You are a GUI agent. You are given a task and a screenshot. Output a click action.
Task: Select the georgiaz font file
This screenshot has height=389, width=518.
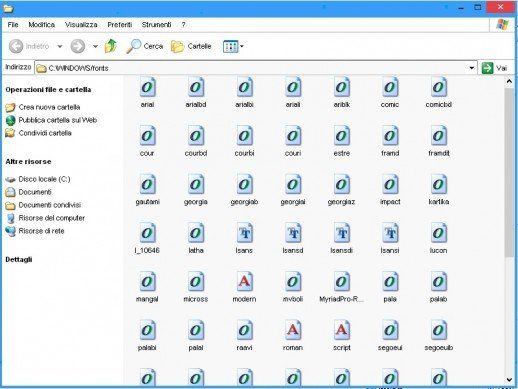[341, 190]
